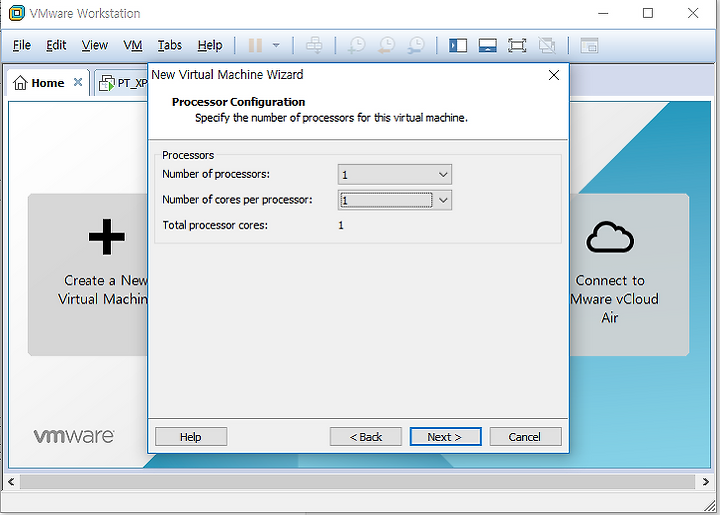Click the Connect to VMware vCloud Air text
Screen dimensions: 720x515
[x=614, y=299]
